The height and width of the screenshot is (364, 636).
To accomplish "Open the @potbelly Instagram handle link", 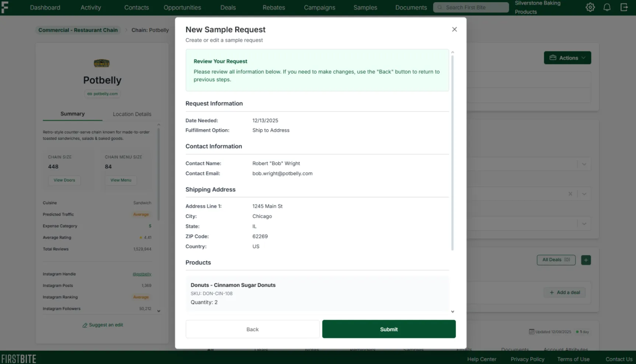I will click(x=142, y=274).
